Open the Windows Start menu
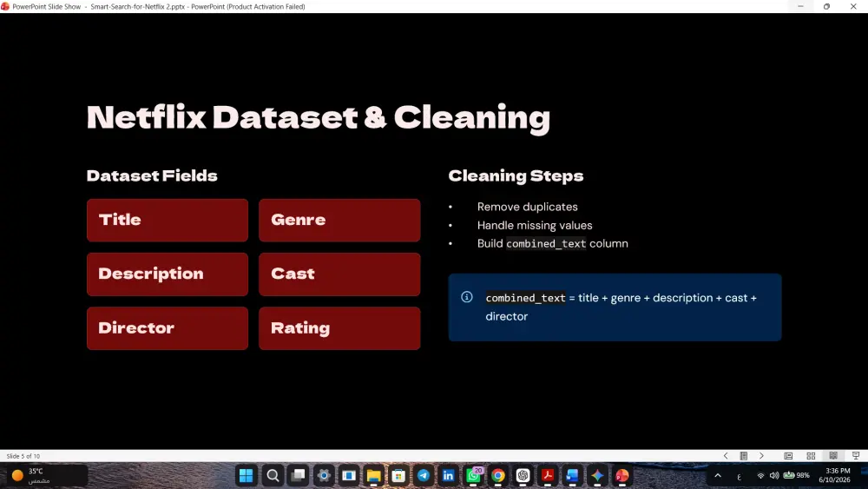The image size is (868, 489). pyautogui.click(x=246, y=475)
